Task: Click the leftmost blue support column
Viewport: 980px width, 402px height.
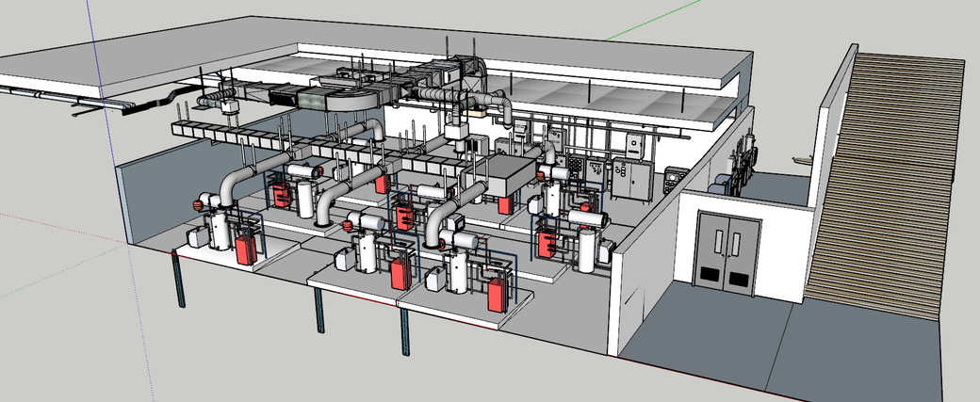Action: (x=179, y=280)
